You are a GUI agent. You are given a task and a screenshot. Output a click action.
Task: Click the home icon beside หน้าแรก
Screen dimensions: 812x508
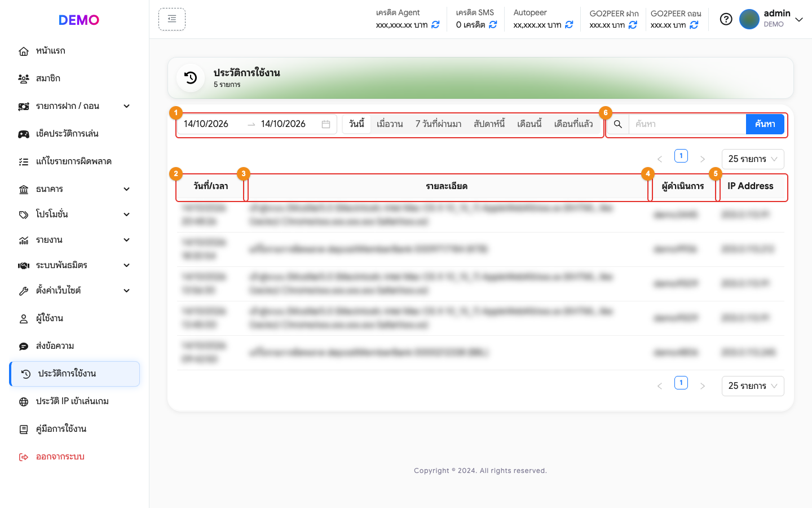pos(24,51)
